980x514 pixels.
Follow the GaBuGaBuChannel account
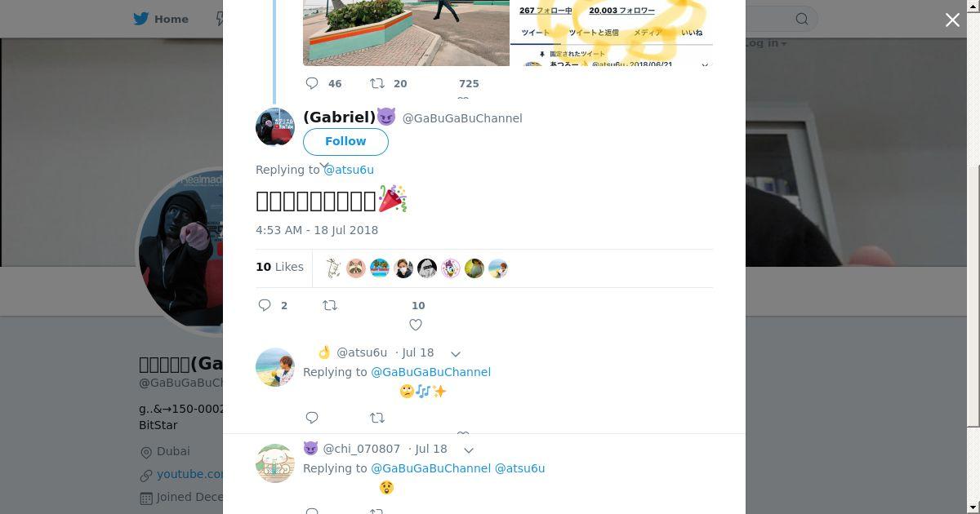coord(345,141)
